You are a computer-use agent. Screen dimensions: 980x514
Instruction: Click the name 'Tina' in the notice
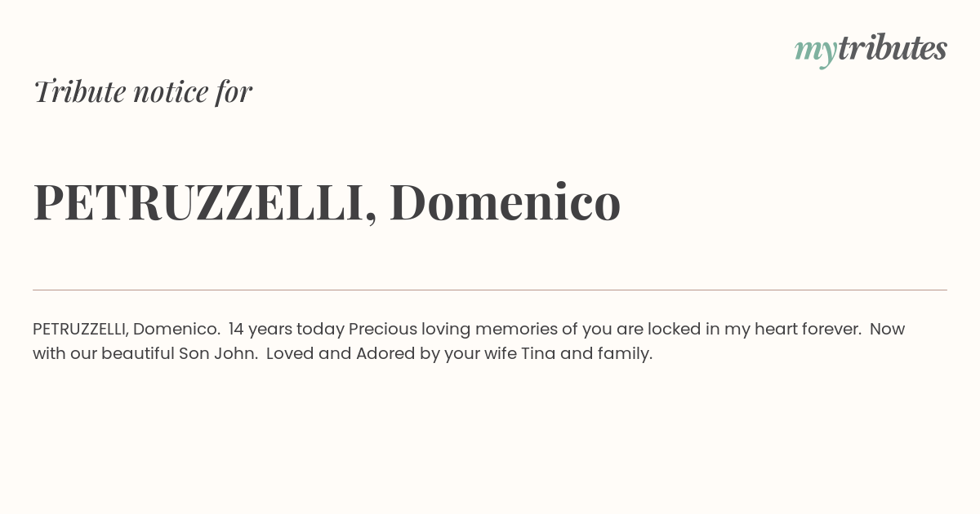click(538, 354)
